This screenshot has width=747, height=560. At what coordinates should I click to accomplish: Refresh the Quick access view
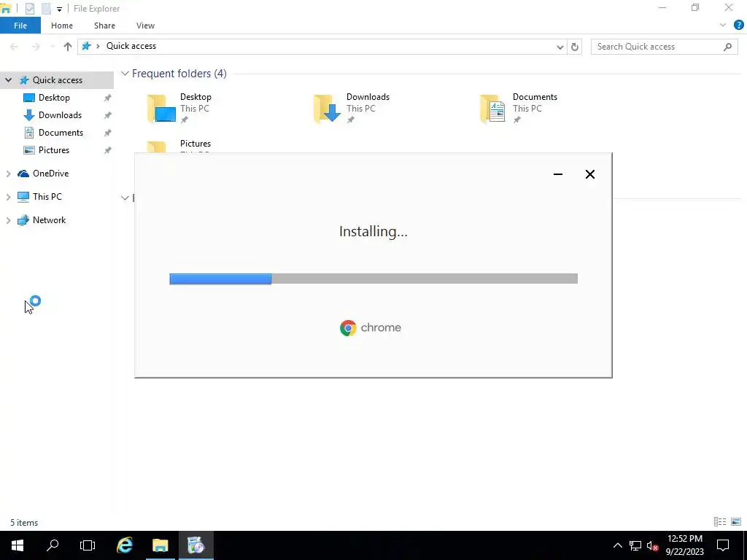(x=575, y=47)
